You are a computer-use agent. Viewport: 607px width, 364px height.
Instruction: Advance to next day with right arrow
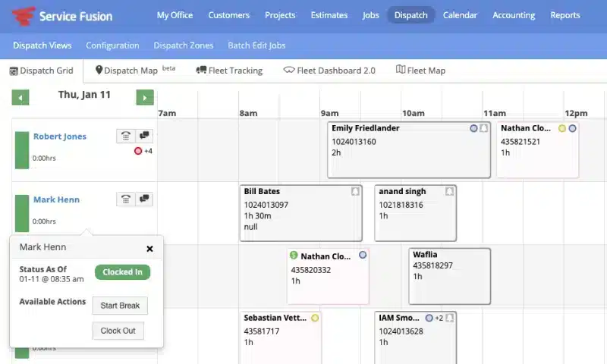click(144, 97)
